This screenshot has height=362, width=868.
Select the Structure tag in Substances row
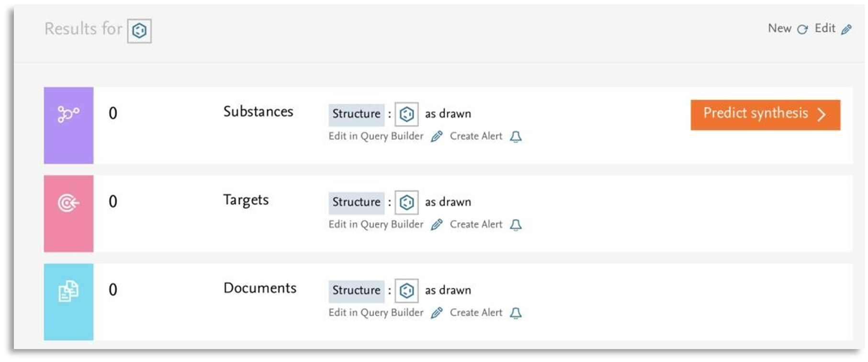point(356,114)
